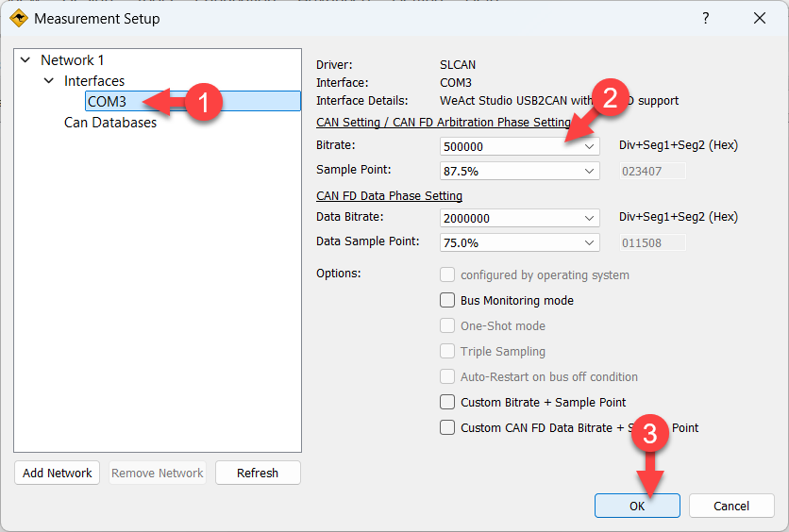Click the help question mark button
This screenshot has width=789, height=532.
point(705,19)
